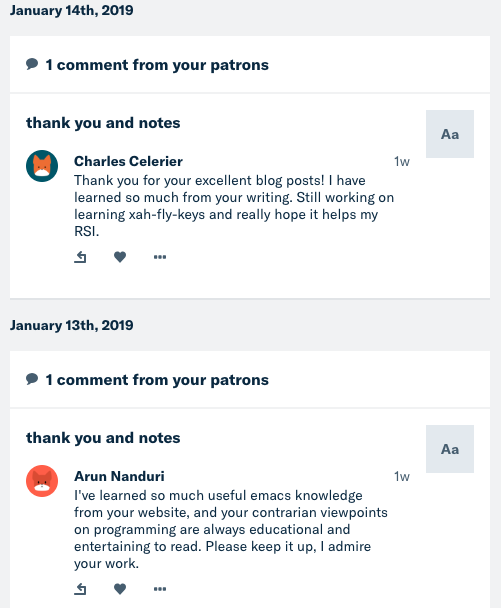Open second "thank you and notes" post title
The width and height of the screenshot is (501, 608).
(x=103, y=438)
